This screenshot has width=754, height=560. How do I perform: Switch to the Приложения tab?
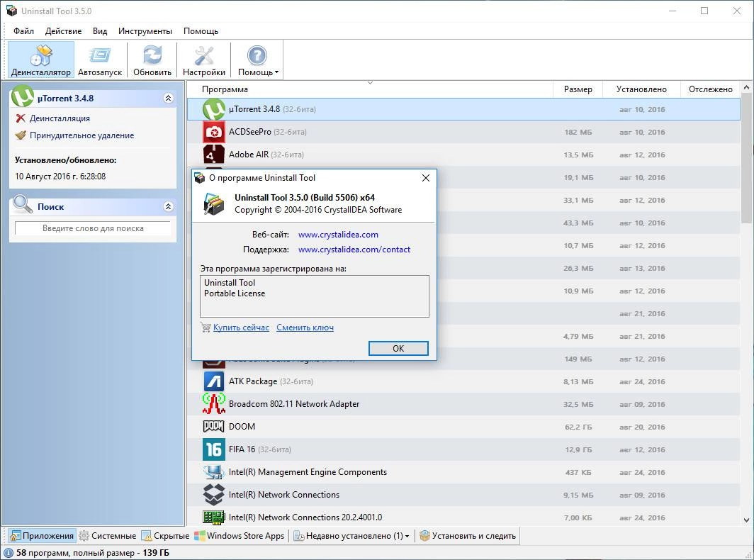(x=42, y=535)
